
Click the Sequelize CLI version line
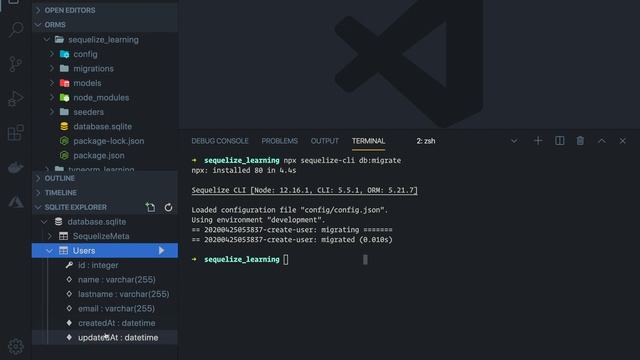pos(304,190)
